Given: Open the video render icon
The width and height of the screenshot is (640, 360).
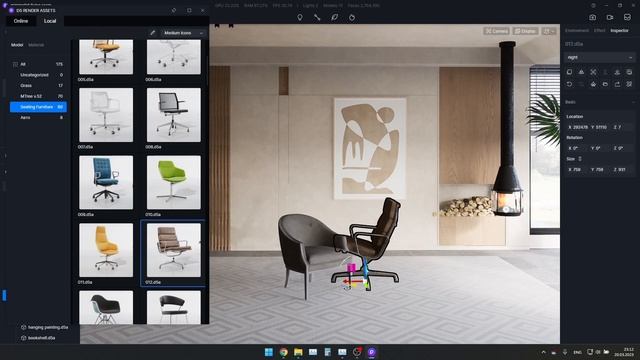Looking at the screenshot, I should pyautogui.click(x=610, y=18).
